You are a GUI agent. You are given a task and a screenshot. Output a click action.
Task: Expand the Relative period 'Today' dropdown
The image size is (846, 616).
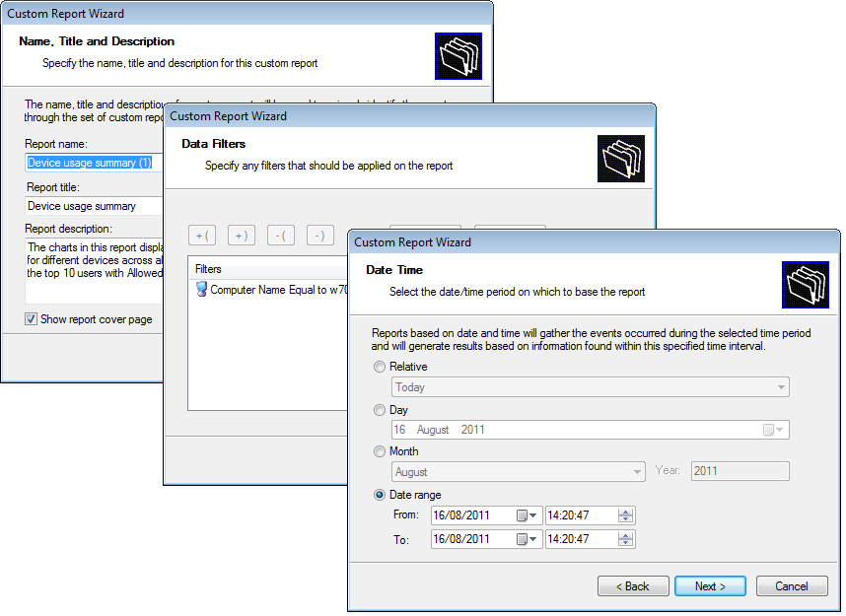point(781,387)
